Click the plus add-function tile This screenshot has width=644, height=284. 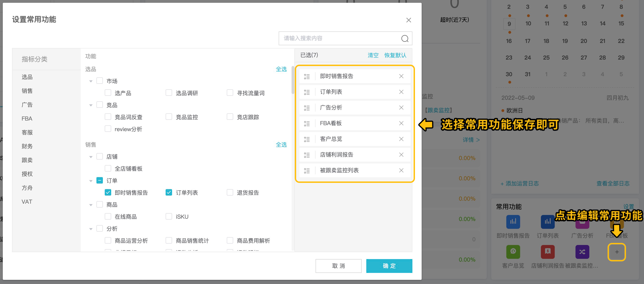[x=617, y=252]
